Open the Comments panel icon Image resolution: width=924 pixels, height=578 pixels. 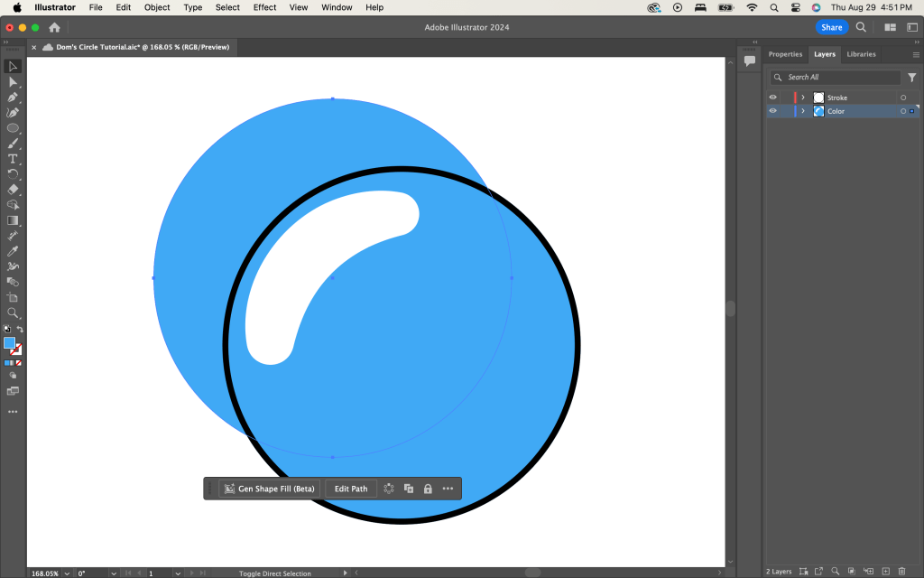point(749,61)
